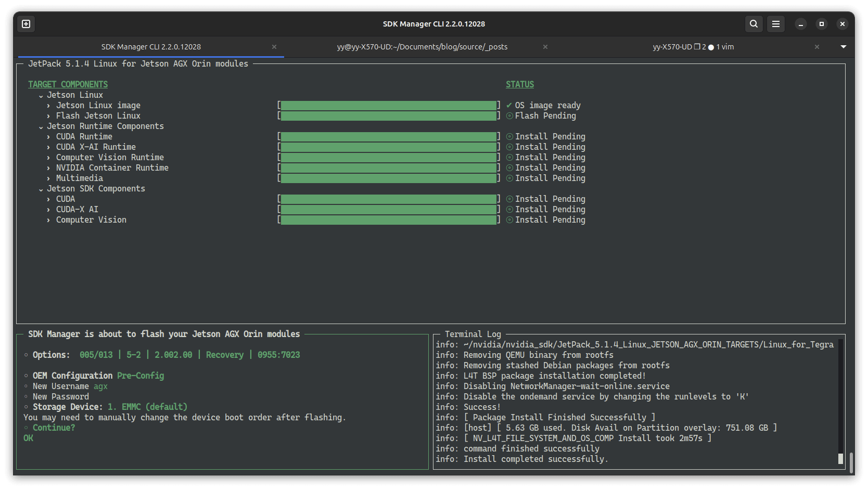
Task: Click the Recovery option value
Action: [x=224, y=355]
